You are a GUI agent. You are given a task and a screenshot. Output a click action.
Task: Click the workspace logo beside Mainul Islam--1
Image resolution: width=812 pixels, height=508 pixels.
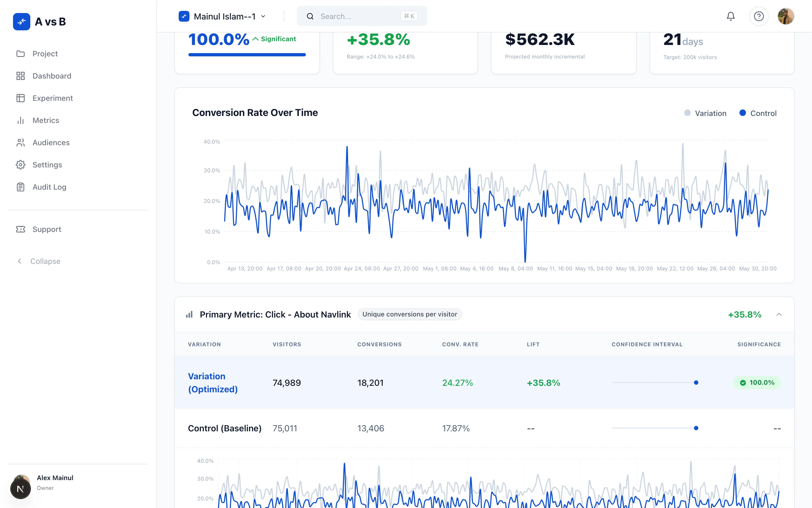[x=184, y=16]
